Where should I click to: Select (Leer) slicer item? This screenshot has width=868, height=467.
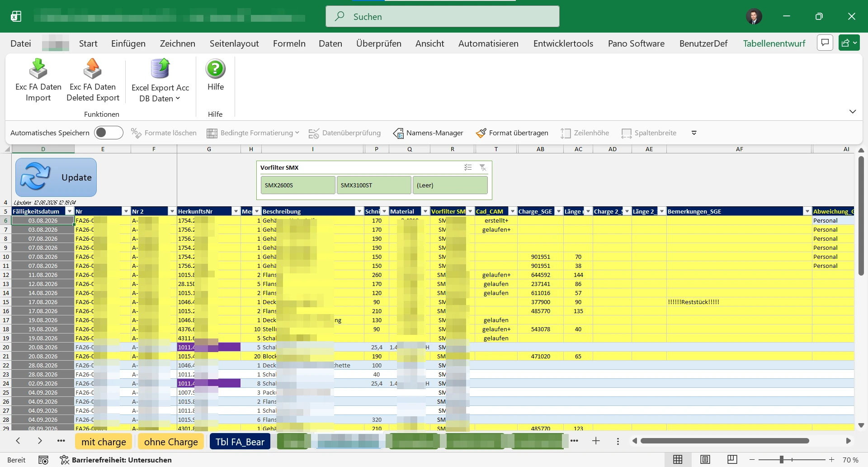coord(450,185)
